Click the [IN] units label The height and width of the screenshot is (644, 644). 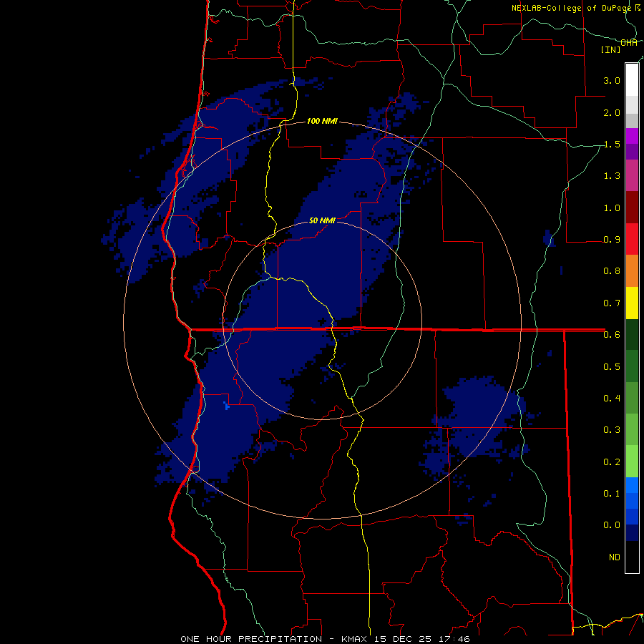pos(611,49)
